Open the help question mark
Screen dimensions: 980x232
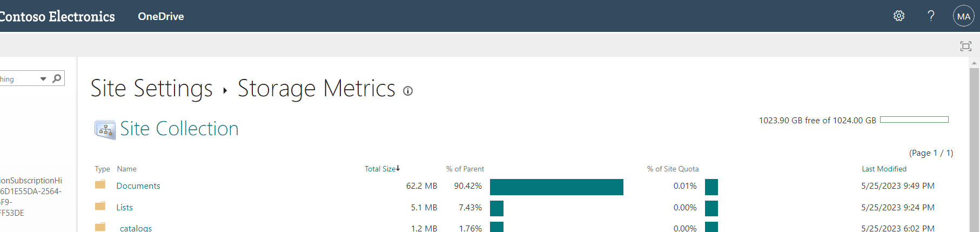point(931,16)
